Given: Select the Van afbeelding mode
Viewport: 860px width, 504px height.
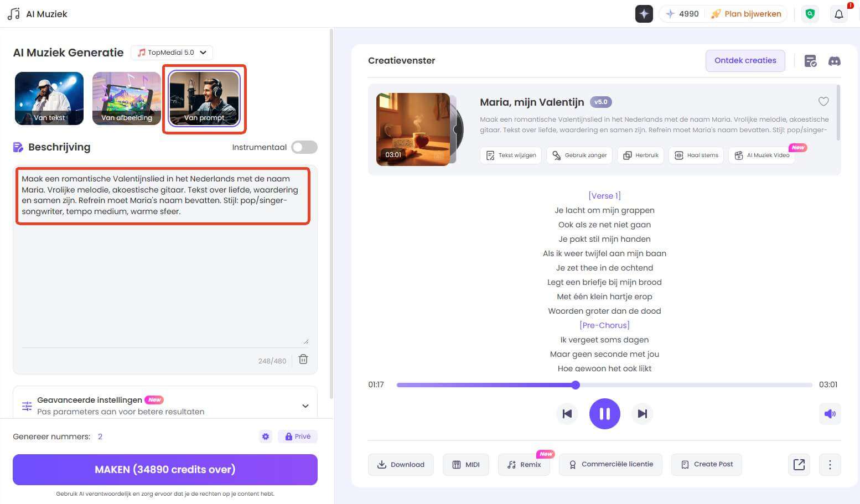Looking at the screenshot, I should pyautogui.click(x=127, y=98).
